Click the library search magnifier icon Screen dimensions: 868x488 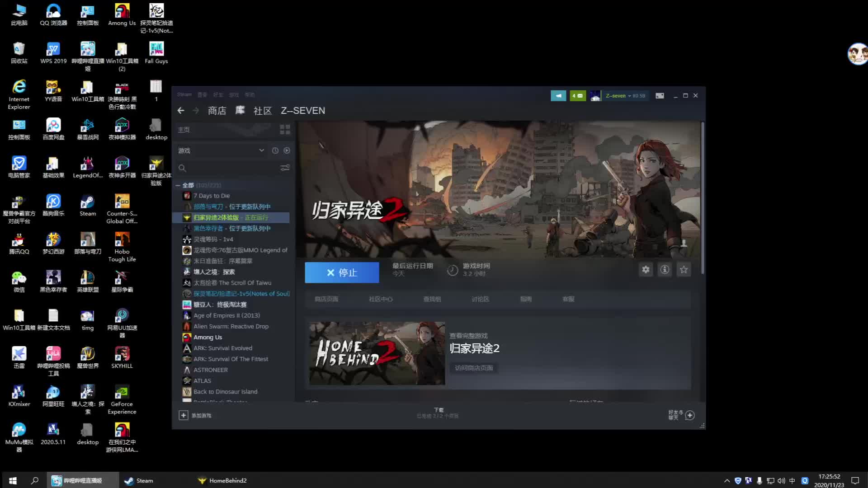(182, 168)
